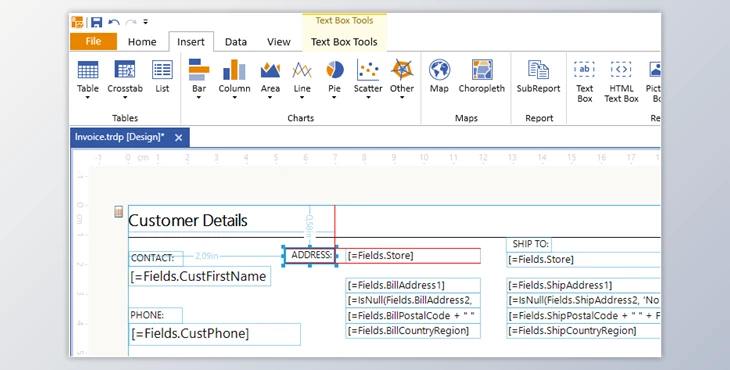Insert a Choropleth map
The height and width of the screenshot is (370, 730).
point(481,75)
